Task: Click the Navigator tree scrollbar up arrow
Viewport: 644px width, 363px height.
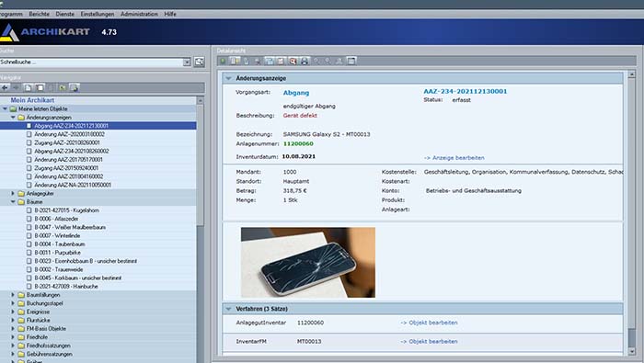Action: 200,100
